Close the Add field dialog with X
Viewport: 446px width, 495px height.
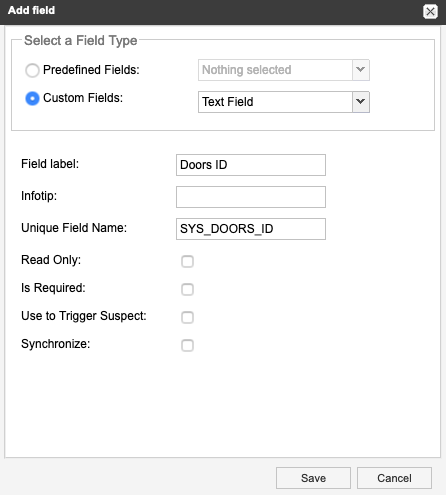(430, 12)
